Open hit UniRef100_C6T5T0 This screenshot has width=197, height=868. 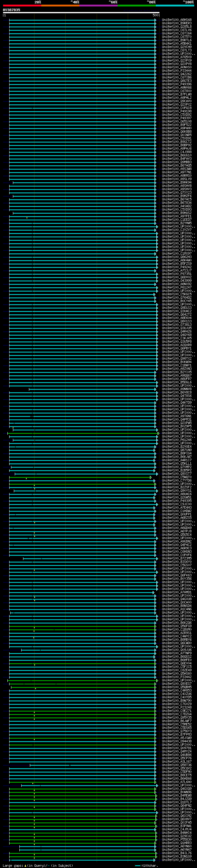click(x=177, y=37)
